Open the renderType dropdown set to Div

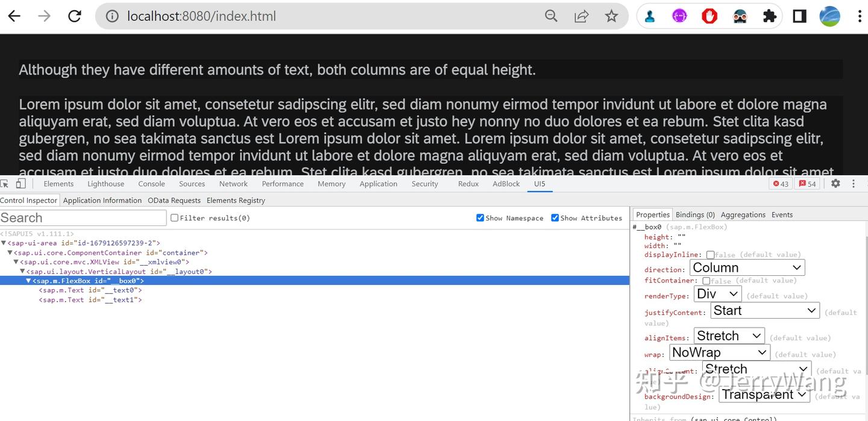717,294
